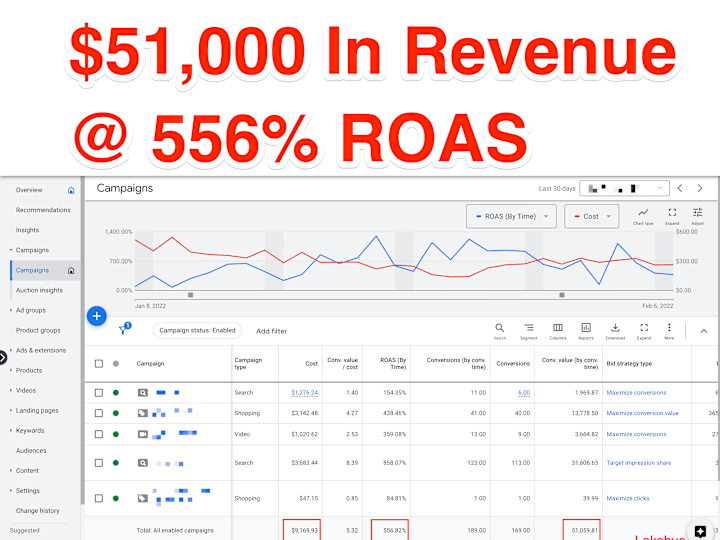Open the Maximize conversion value bid strategy link
The image size is (720, 540).
pyautogui.click(x=642, y=413)
